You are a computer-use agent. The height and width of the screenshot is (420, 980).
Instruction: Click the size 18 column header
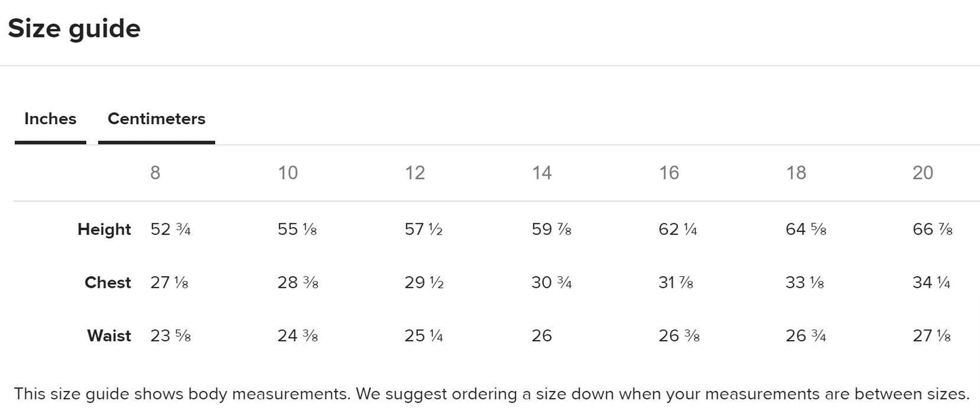pos(796,173)
